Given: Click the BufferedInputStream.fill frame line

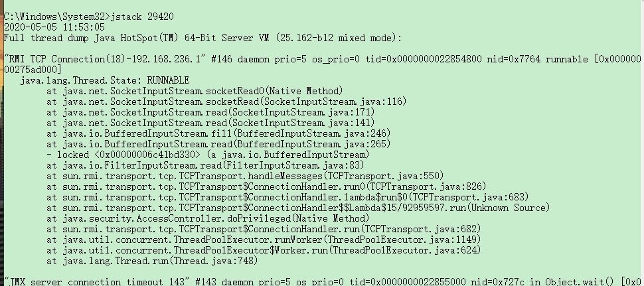Looking at the screenshot, I should click(x=218, y=133).
